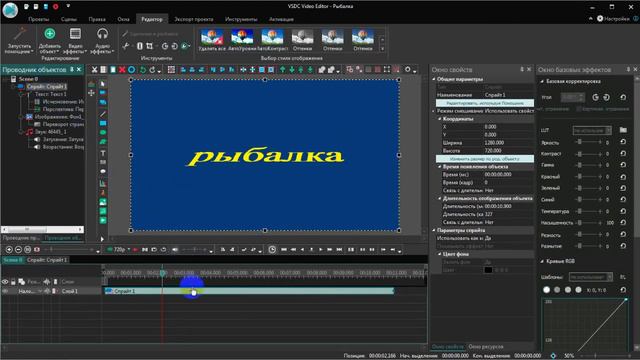
Task: Collapse the Coordinates (Координаты) section
Action: pos(440,119)
